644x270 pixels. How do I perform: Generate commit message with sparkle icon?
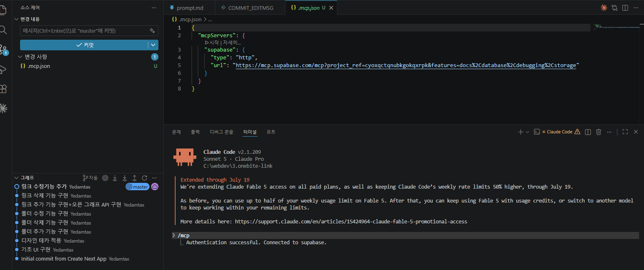coord(152,31)
